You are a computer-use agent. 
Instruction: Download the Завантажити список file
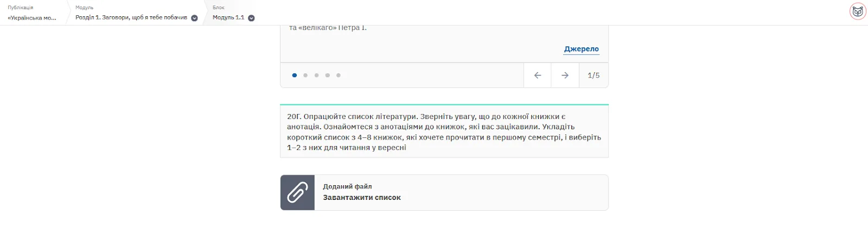(x=362, y=198)
